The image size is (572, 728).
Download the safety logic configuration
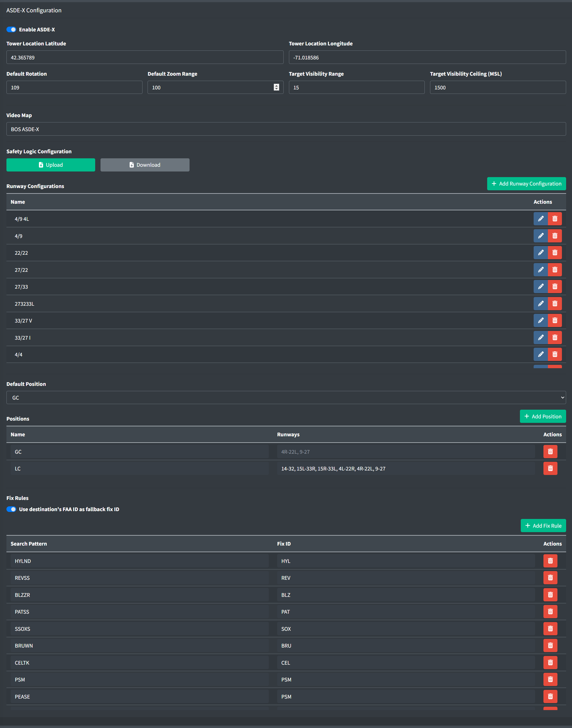(x=145, y=165)
